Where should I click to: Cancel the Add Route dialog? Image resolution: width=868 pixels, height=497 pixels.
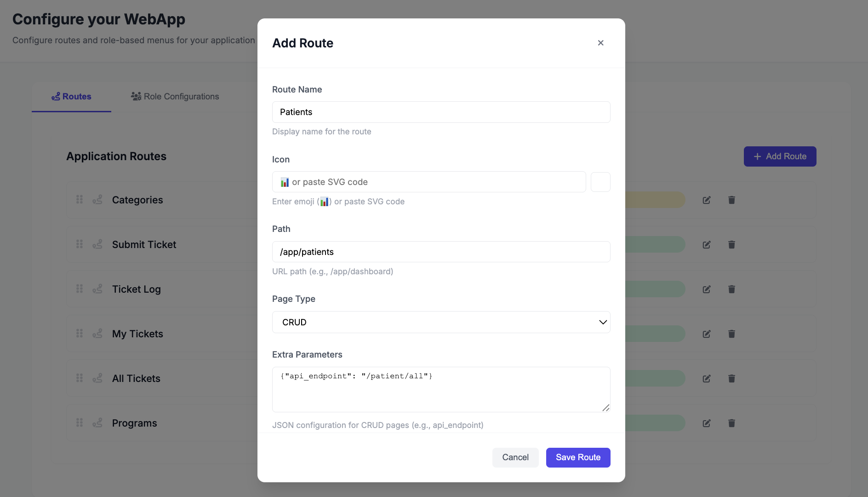click(x=515, y=457)
